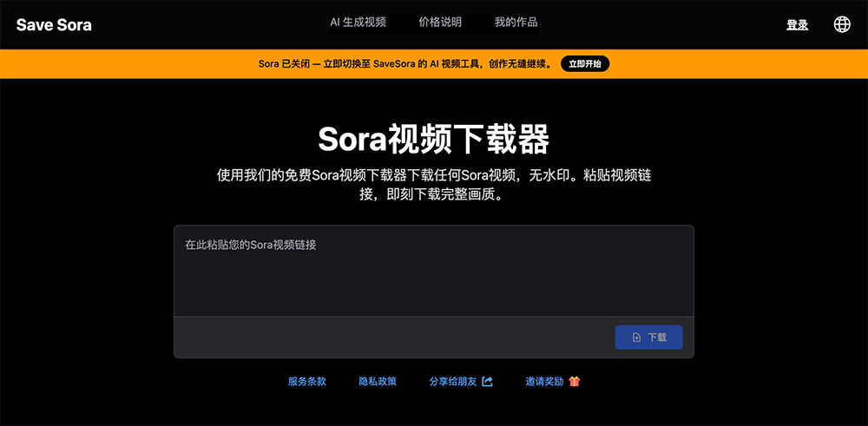
Task: Click the Save Sora logo
Action: click(54, 25)
